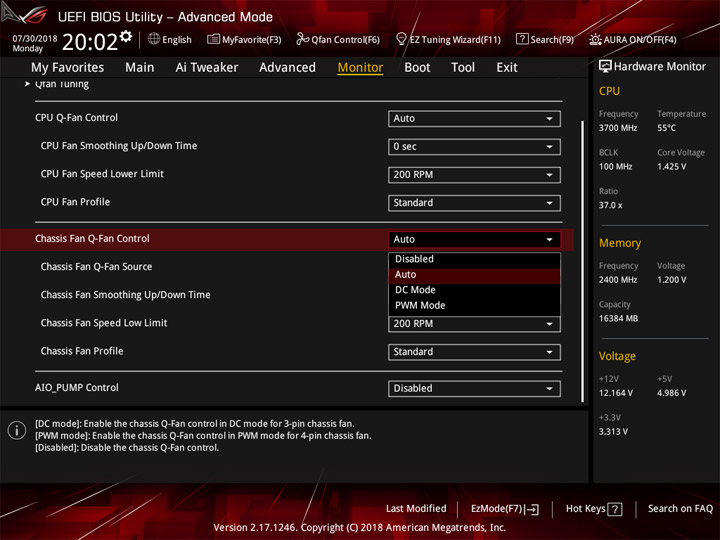Choose Auto in the open list
This screenshot has height=540, width=720.
point(474,275)
